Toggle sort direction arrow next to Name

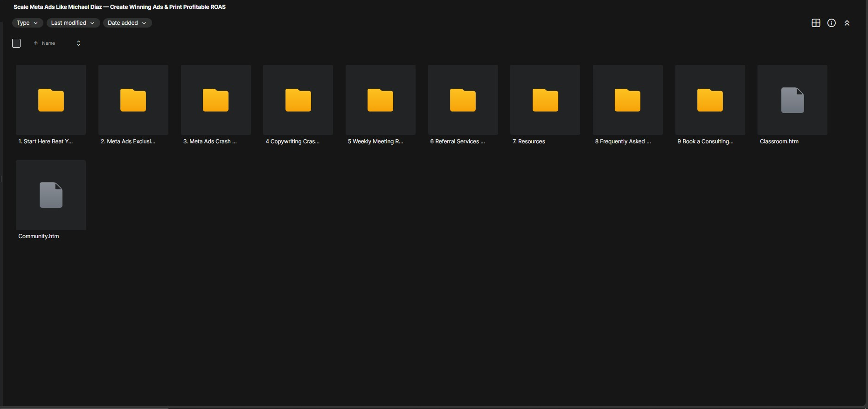pyautogui.click(x=36, y=43)
